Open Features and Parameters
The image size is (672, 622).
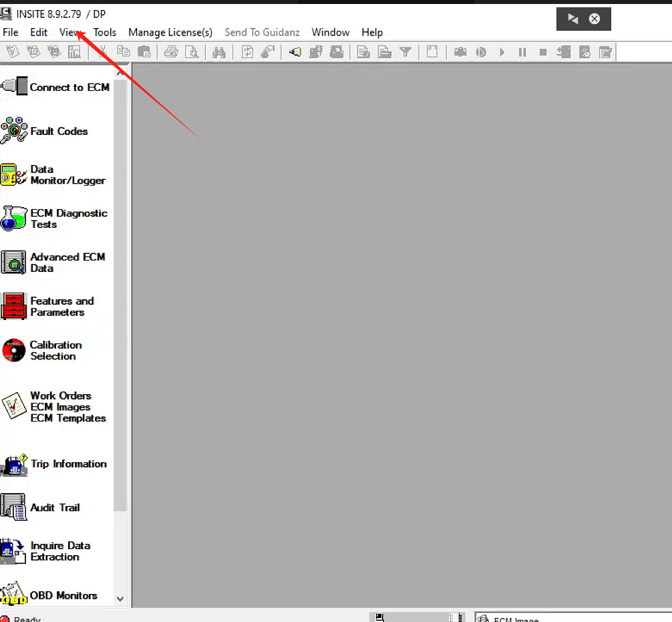point(47,306)
